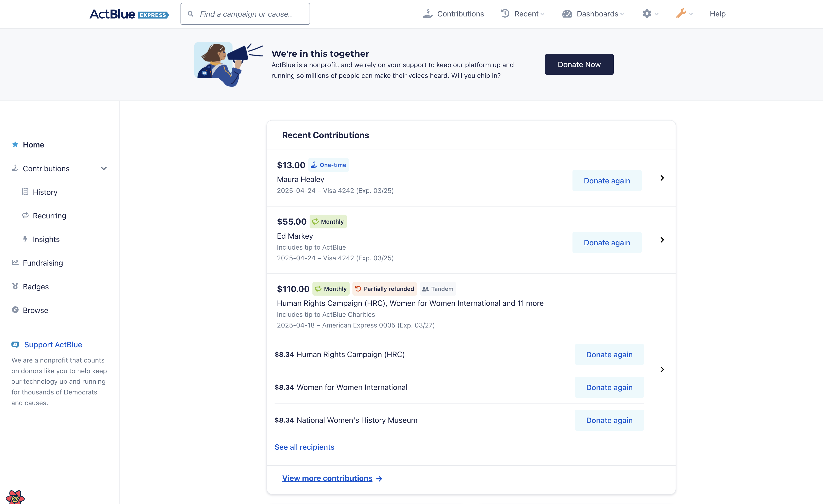Click the Support ActBlue chat icon
This screenshot has width=823, height=504.
click(15, 344)
